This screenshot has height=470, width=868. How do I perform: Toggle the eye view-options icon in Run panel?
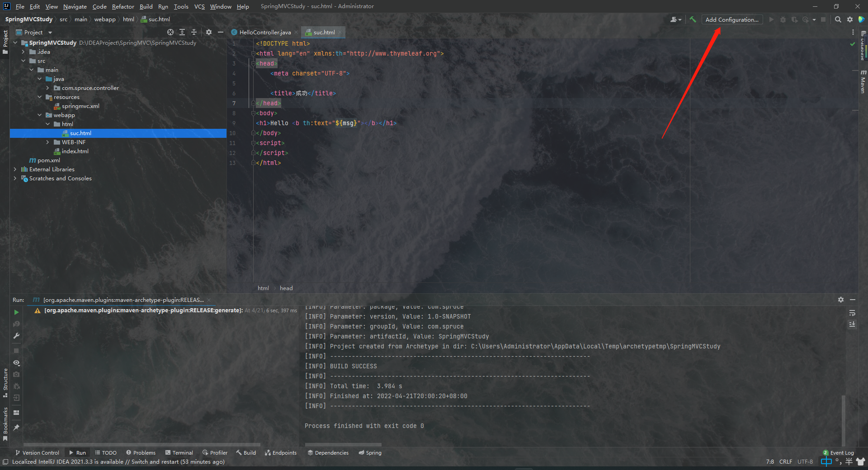click(16, 362)
